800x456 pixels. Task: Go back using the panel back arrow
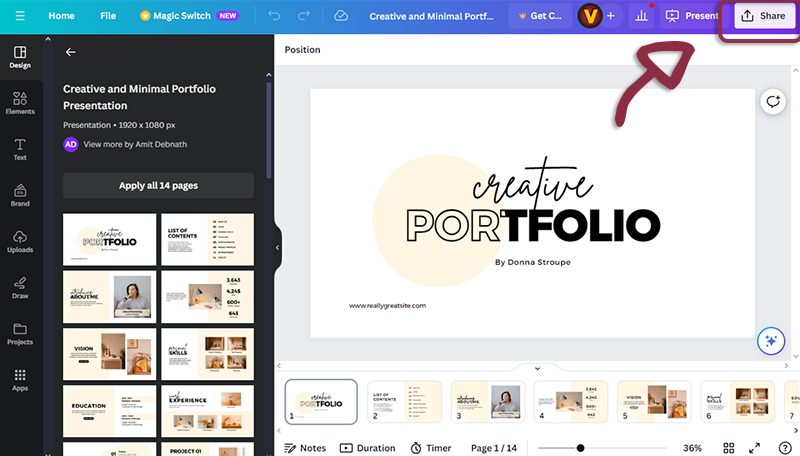click(70, 52)
